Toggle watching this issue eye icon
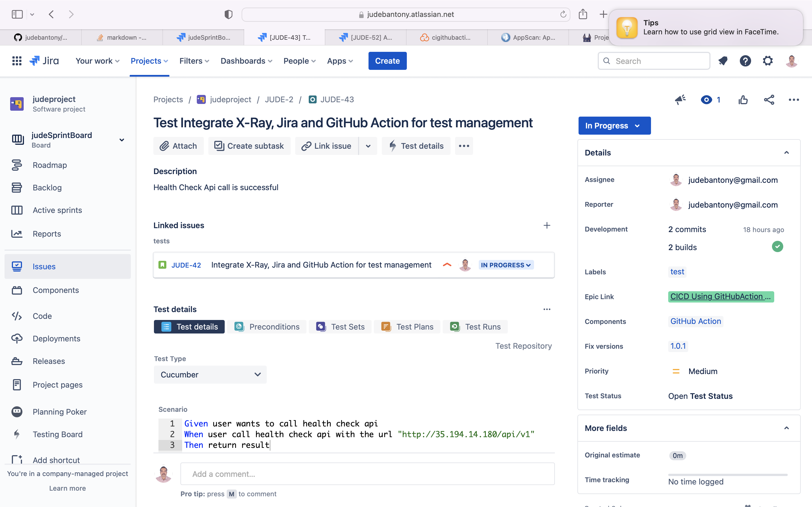Screen dimensions: 812x507 tap(706, 100)
